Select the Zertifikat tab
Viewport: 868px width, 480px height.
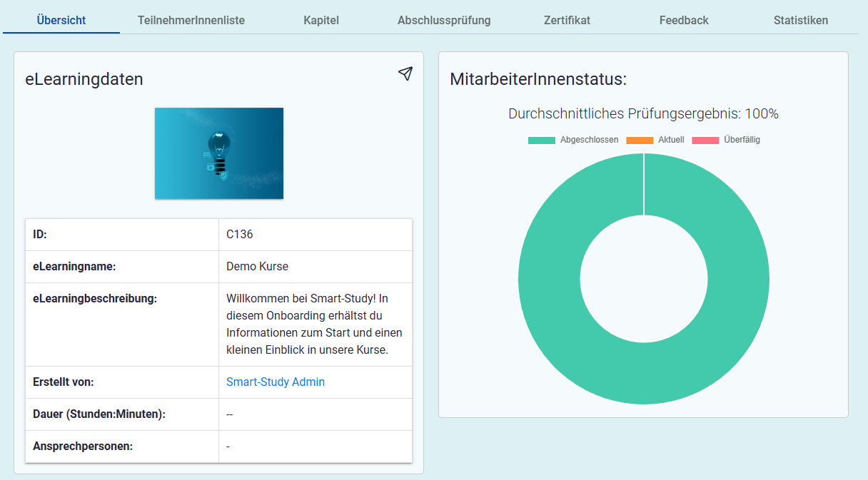pos(567,20)
